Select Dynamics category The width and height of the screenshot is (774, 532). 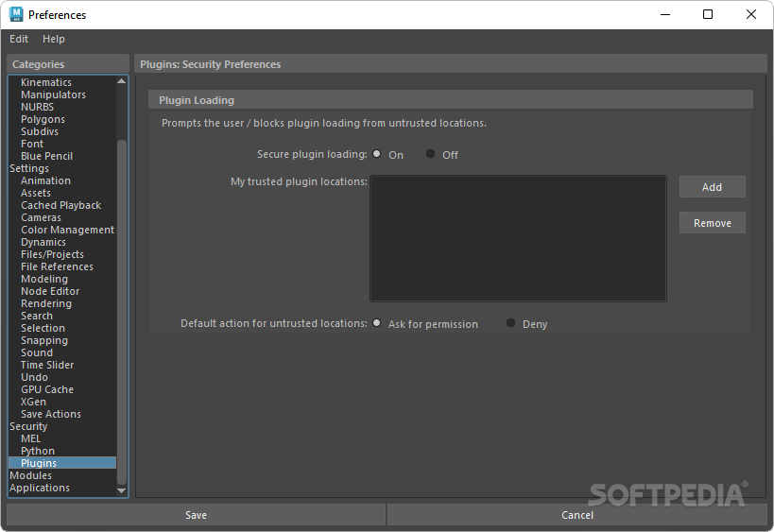point(43,242)
